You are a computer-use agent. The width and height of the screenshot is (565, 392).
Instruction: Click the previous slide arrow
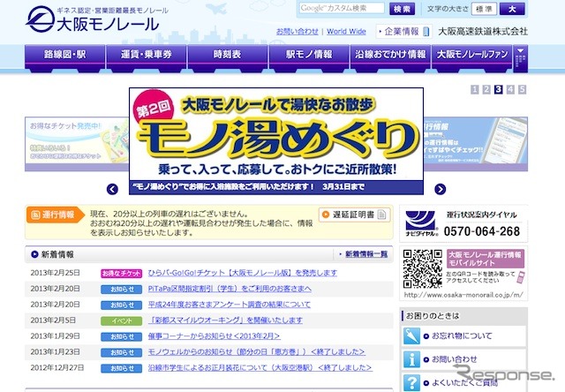[112, 189]
